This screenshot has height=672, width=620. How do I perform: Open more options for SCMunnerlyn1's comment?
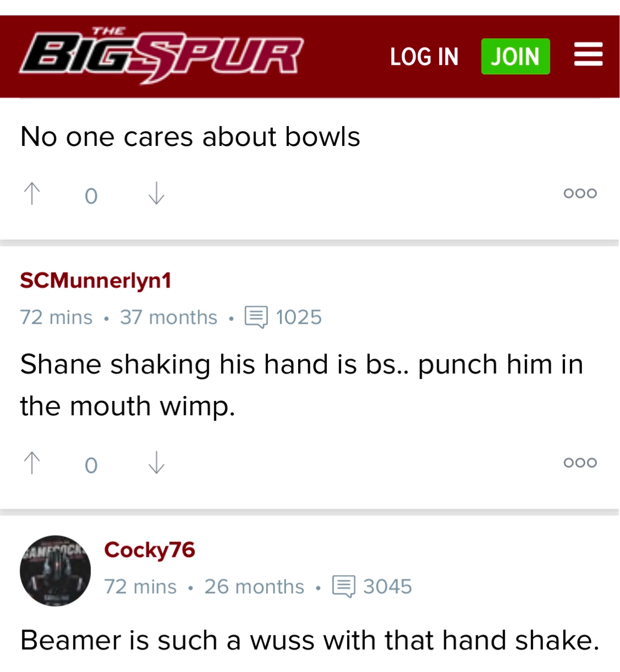(580, 463)
